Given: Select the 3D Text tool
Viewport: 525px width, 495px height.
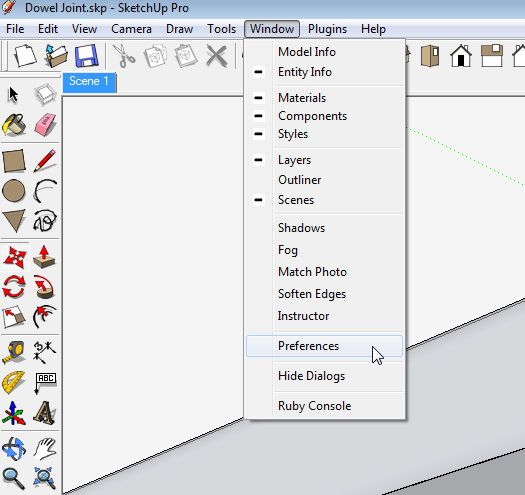Looking at the screenshot, I should (x=45, y=413).
